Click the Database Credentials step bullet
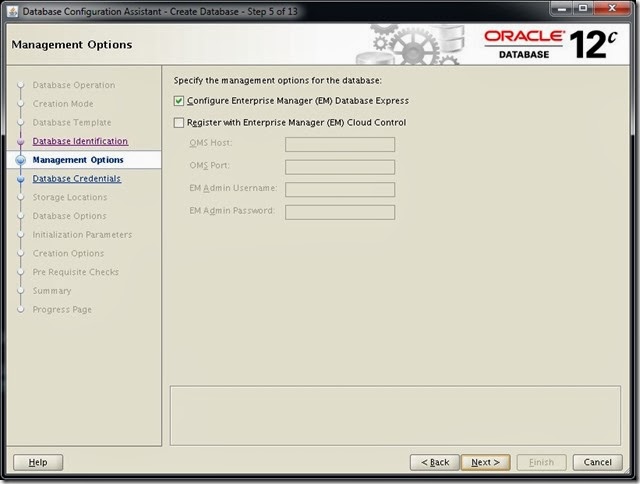640x484 pixels. tap(20, 179)
